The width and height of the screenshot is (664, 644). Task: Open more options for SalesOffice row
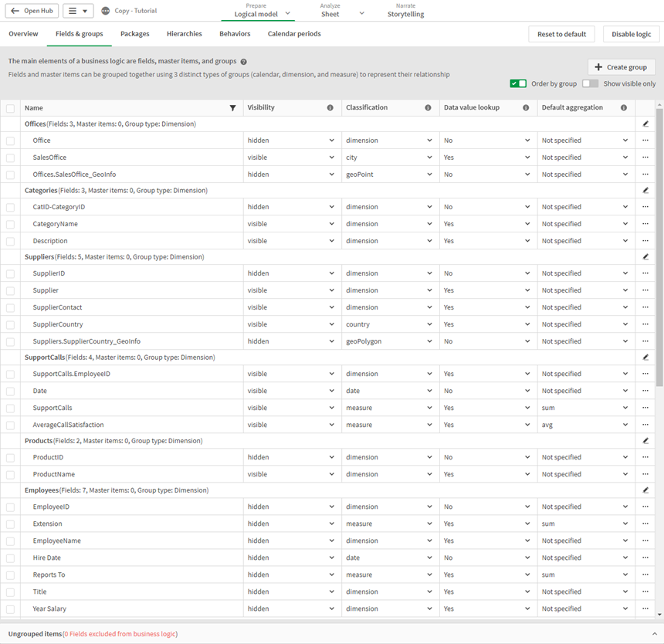click(x=645, y=157)
